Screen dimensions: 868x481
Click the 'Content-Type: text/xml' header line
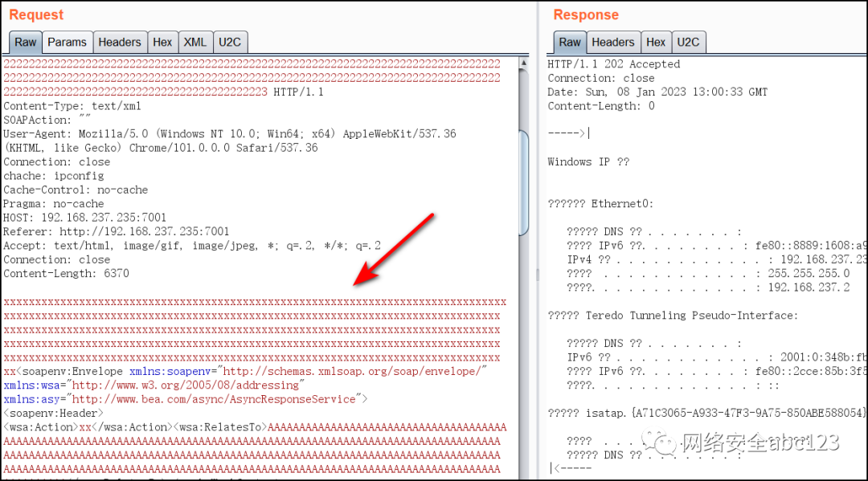72,106
